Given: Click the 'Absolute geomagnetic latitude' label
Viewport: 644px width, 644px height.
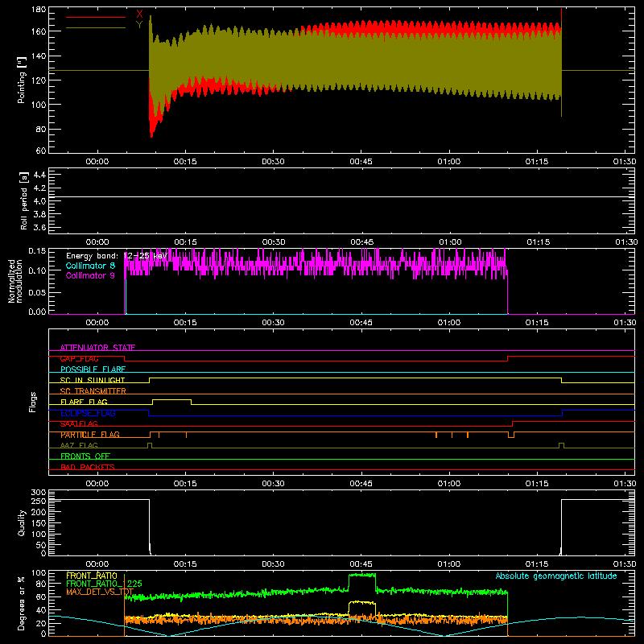Looking at the screenshot, I should [556, 576].
